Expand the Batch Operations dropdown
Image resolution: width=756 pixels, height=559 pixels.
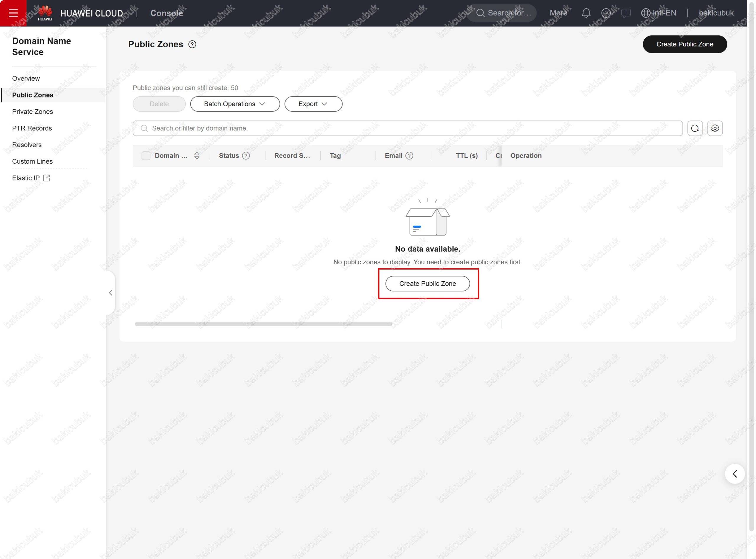coord(235,104)
